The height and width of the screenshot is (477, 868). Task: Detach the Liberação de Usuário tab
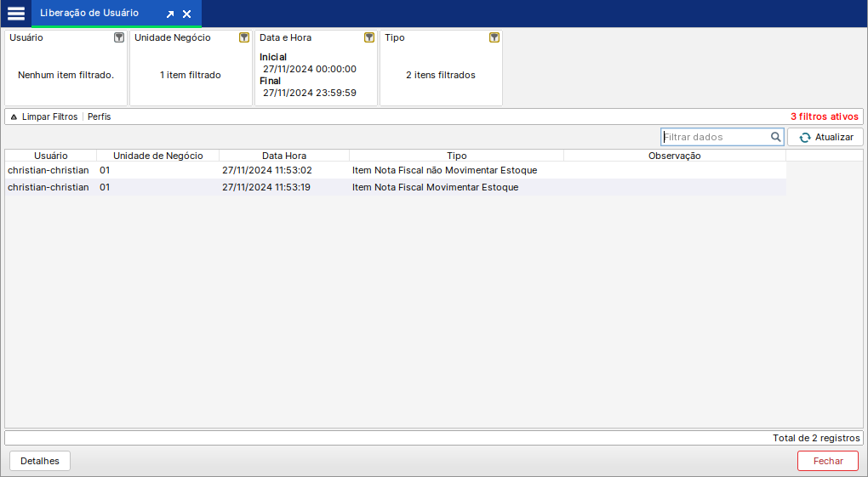pyautogui.click(x=170, y=14)
